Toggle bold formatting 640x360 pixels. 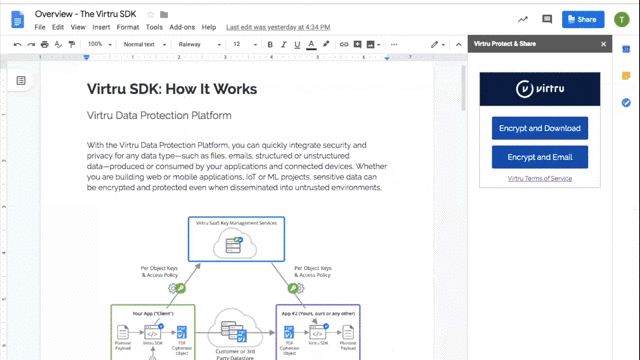point(270,44)
